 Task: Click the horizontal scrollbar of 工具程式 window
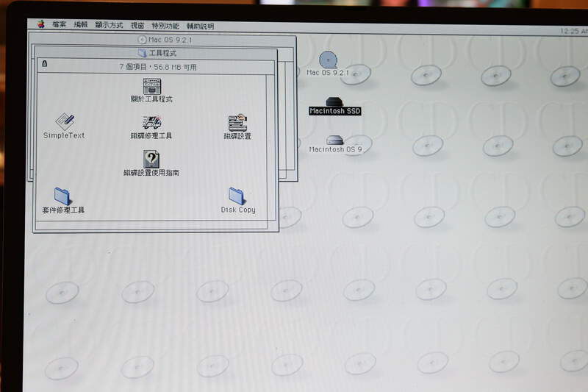[x=151, y=225]
